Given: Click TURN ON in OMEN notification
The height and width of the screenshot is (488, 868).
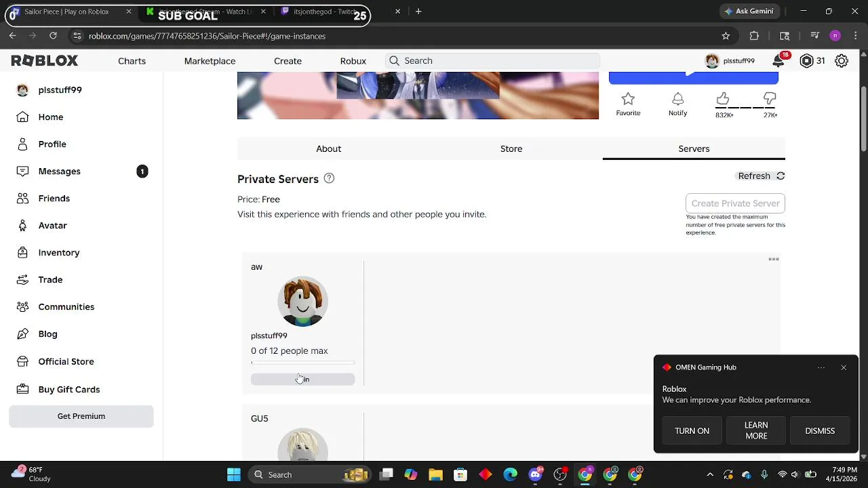Looking at the screenshot, I should (692, 431).
